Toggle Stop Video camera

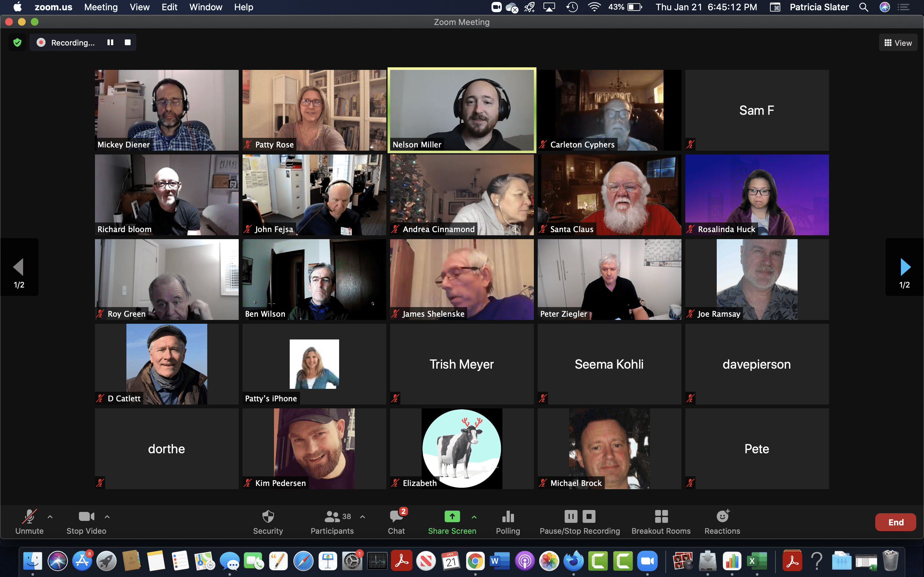coord(86,517)
